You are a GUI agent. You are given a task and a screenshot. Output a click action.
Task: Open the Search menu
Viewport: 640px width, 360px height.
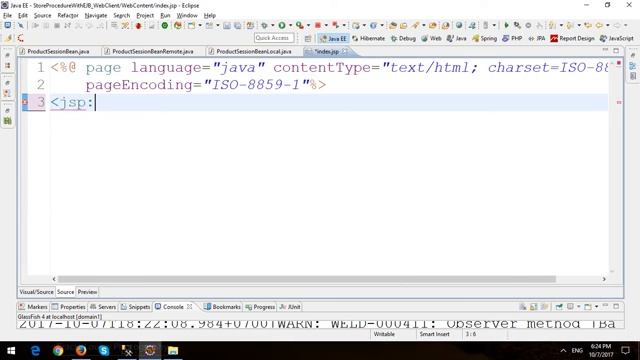click(122, 15)
